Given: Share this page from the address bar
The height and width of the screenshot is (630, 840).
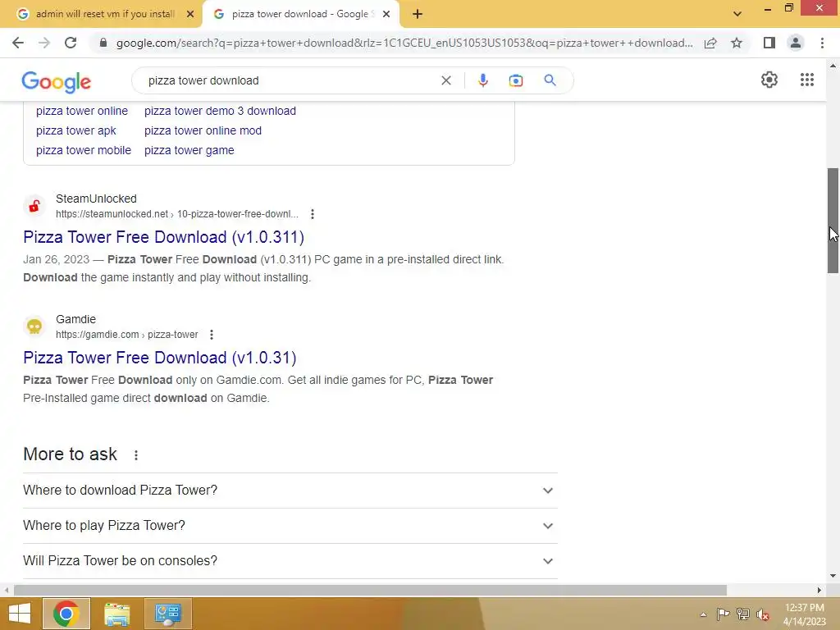Looking at the screenshot, I should coord(710,43).
